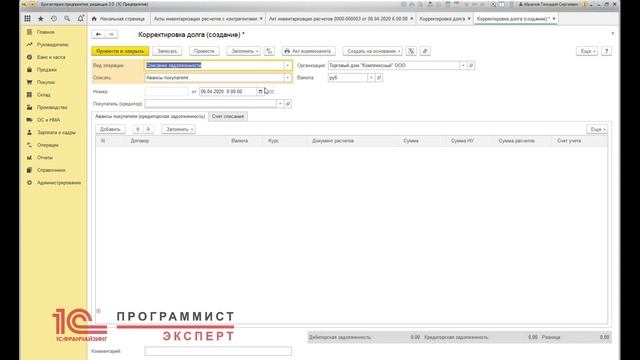Screen dimensions: 640x360
Task: Close the form with X at right
Action: 613,33
